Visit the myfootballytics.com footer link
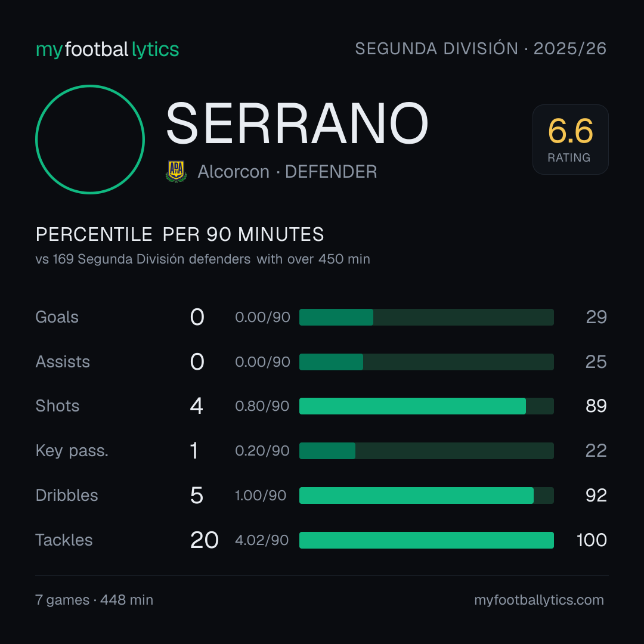The width and height of the screenshot is (644, 644). click(539, 600)
